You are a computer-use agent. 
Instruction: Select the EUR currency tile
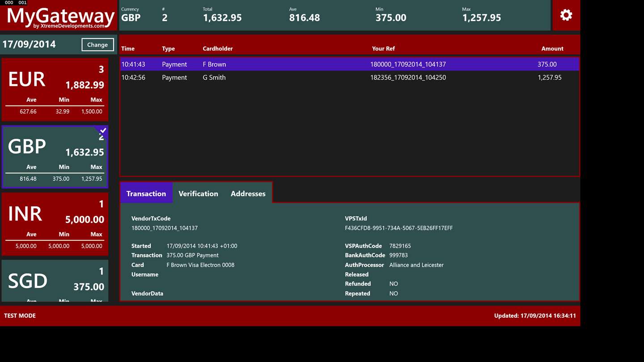tap(55, 90)
